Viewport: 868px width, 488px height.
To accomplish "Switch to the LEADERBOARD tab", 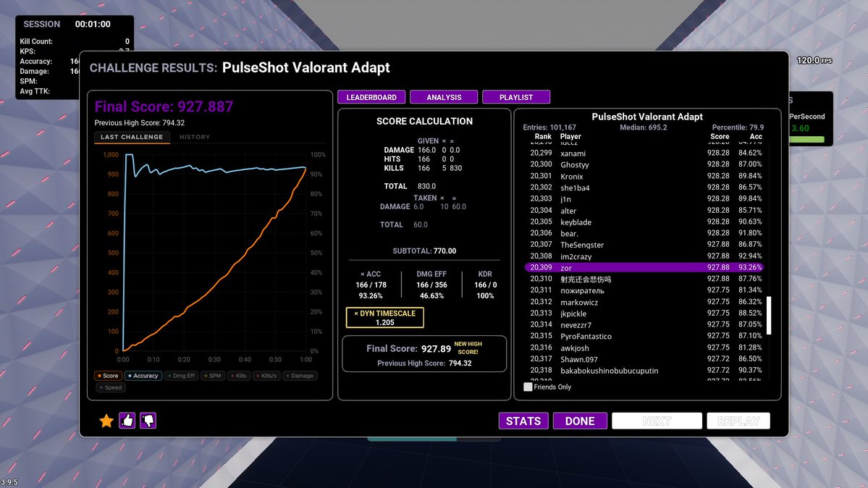I will (371, 97).
